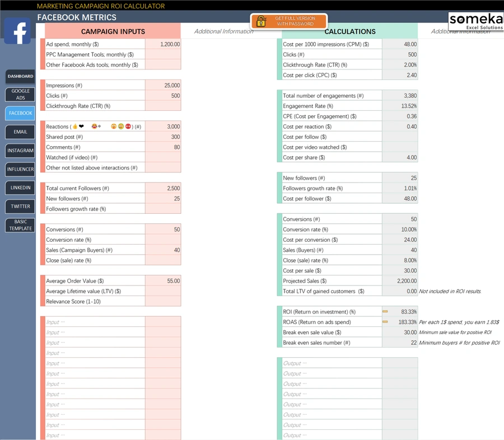504x440 pixels.
Task: Select the PPC Management Tools input cell
Action: point(163,54)
